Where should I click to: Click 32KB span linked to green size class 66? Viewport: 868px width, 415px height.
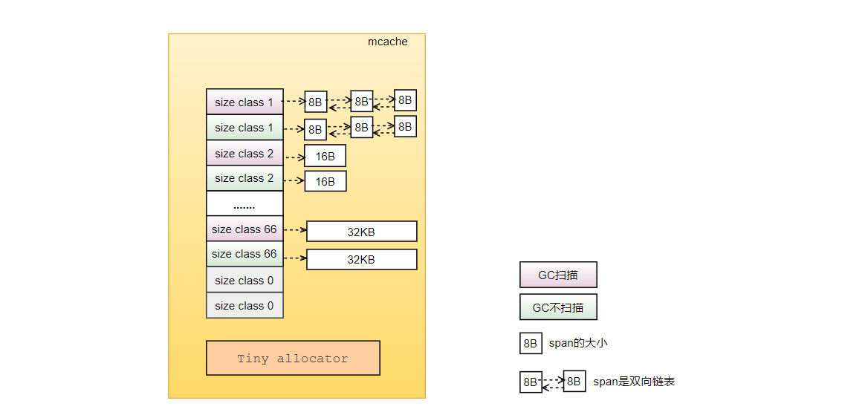[x=361, y=259]
